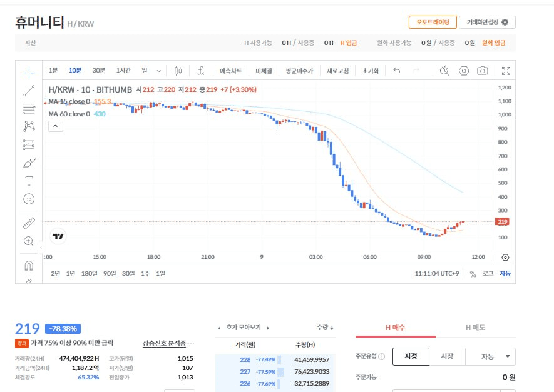Enter fullscreen chart mode

click(506, 71)
